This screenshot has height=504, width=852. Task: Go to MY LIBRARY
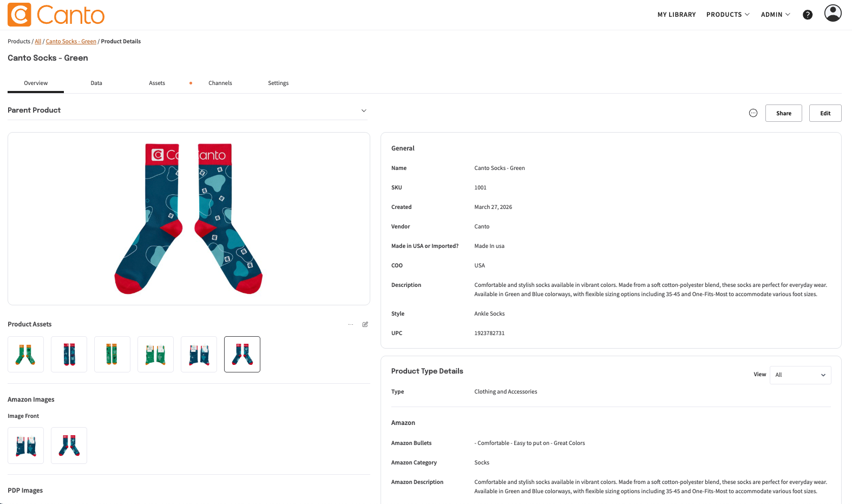677,15
